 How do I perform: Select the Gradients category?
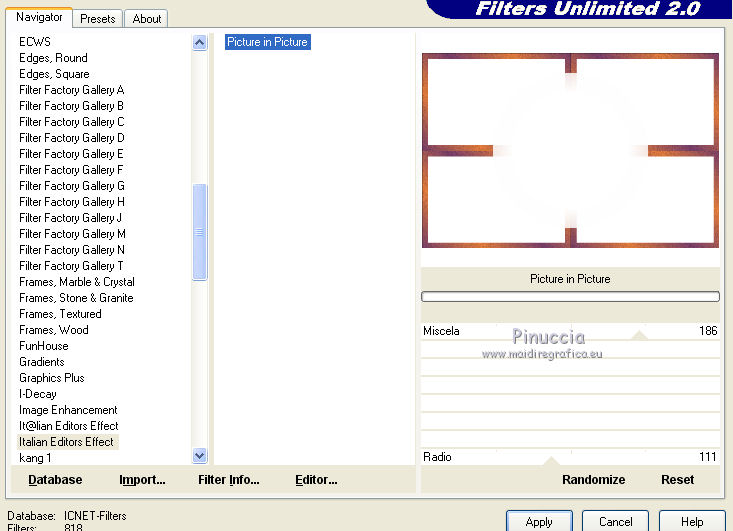point(42,362)
